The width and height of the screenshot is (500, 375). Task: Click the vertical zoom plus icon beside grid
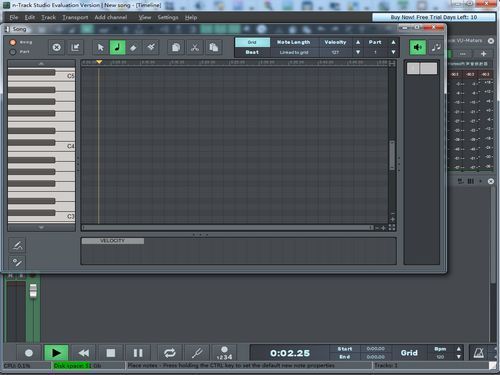tap(392, 219)
